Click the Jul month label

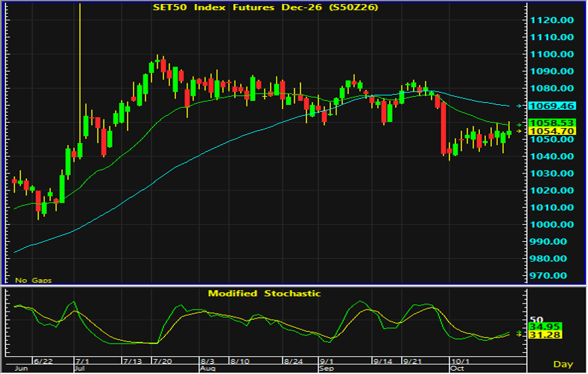tap(79, 369)
